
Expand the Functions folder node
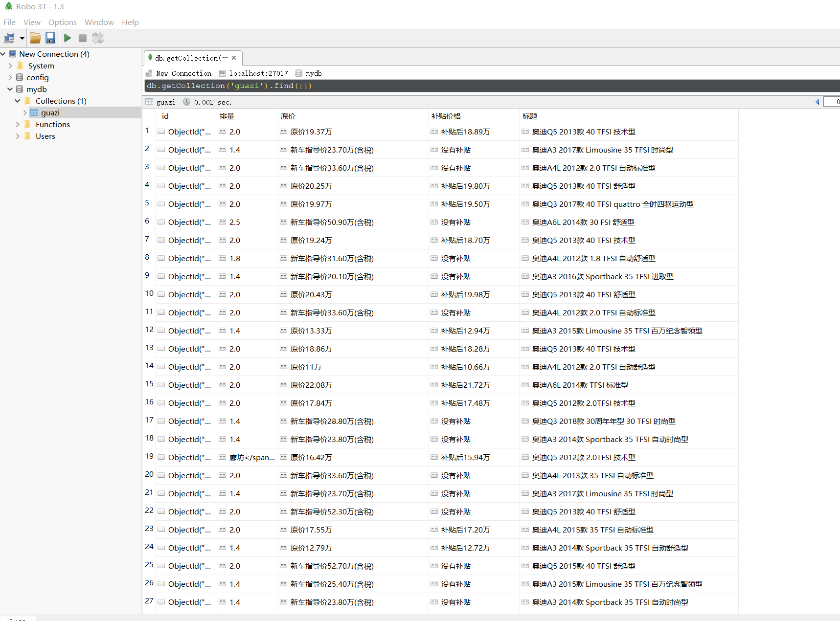pos(18,124)
